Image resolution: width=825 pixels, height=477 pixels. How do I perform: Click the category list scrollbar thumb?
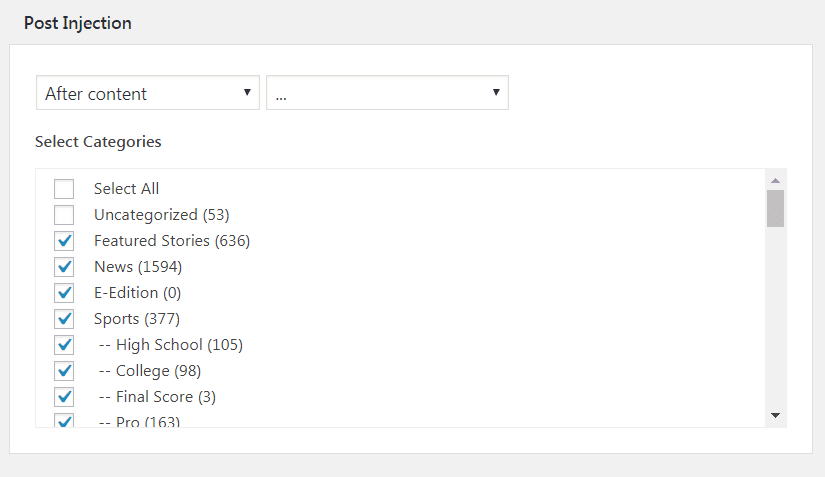[776, 209]
